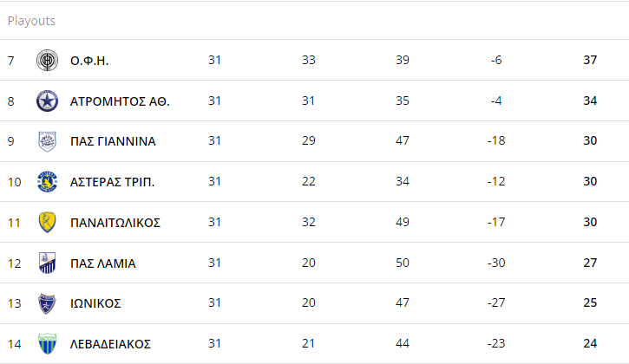
Task: Click Ο.Φ.Η.'s 37 points value
Action: [x=590, y=60]
